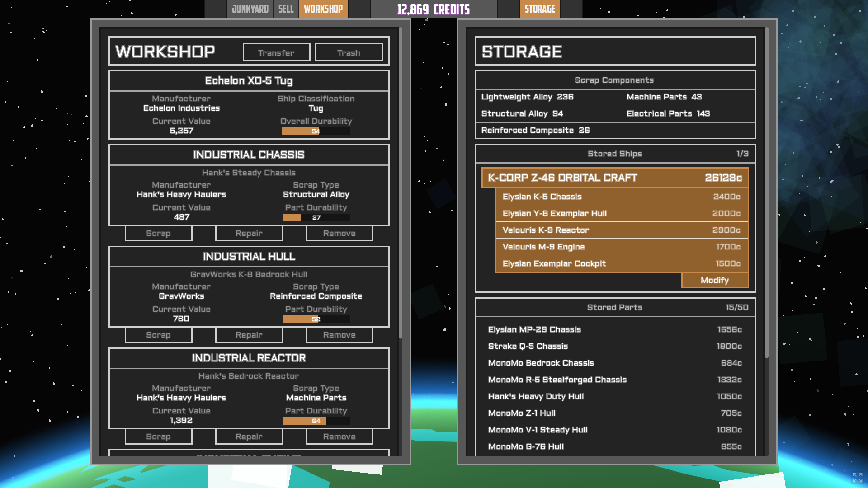Click the Lightweight Alloy 236 entry
868x488 pixels.
point(527,97)
